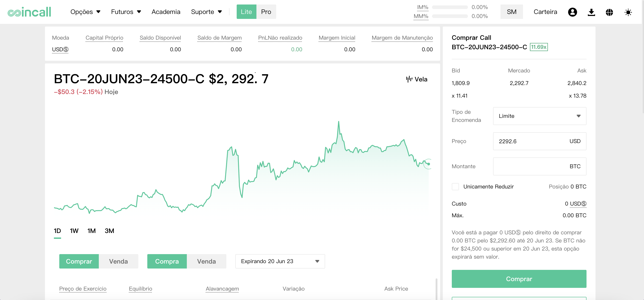Click the Coincall logo
This screenshot has height=300, width=644.
[x=29, y=12]
